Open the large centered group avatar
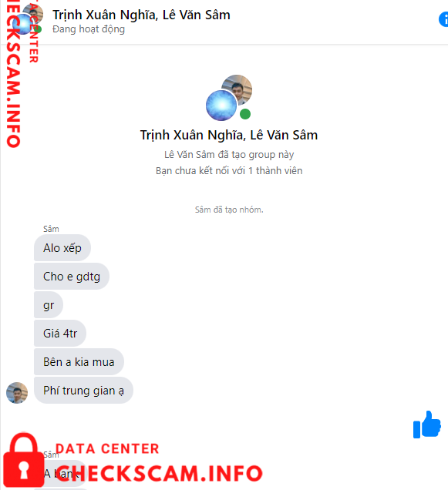This screenshot has height=490, width=448. click(x=229, y=98)
